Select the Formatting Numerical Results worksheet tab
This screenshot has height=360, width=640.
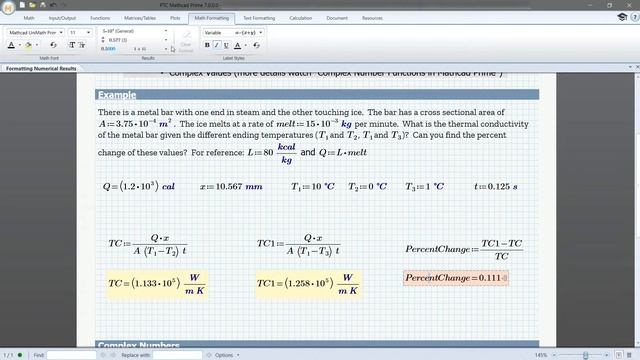[41, 69]
